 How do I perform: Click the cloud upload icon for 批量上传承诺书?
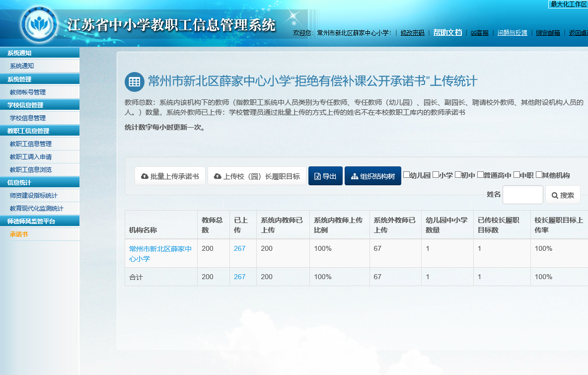coord(145,176)
